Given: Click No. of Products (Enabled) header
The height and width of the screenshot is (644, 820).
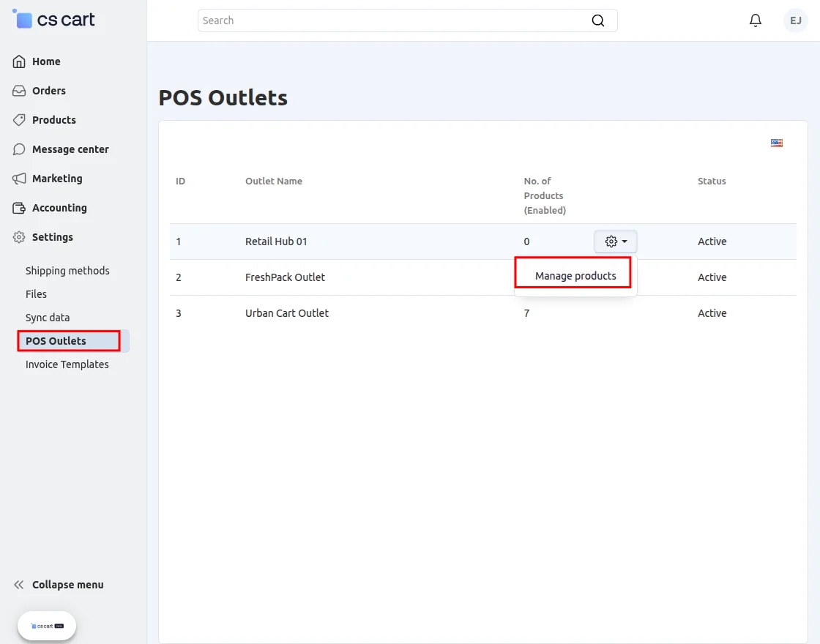Looking at the screenshot, I should [x=545, y=195].
